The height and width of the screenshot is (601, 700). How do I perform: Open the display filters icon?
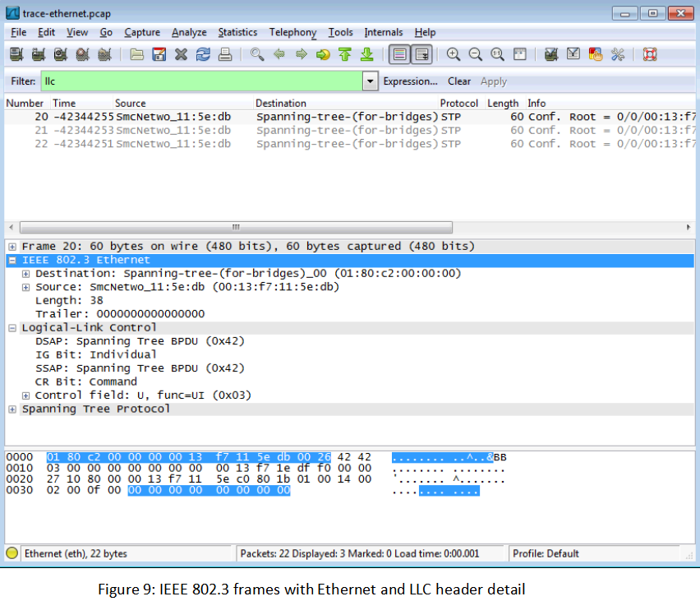coord(573,54)
